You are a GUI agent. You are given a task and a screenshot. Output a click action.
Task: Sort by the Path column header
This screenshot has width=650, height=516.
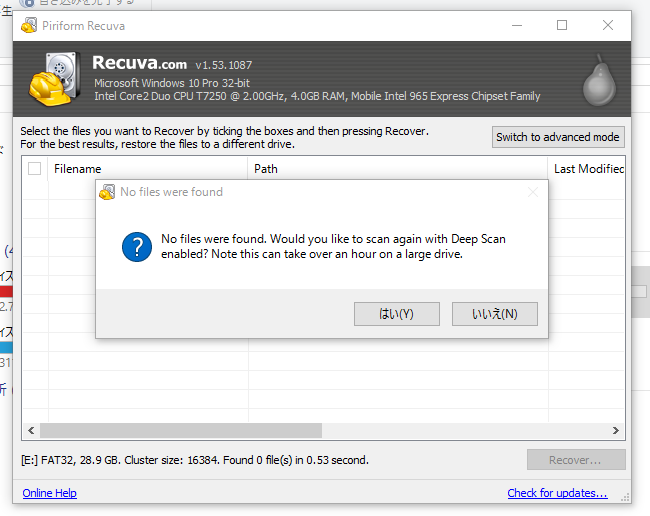398,169
